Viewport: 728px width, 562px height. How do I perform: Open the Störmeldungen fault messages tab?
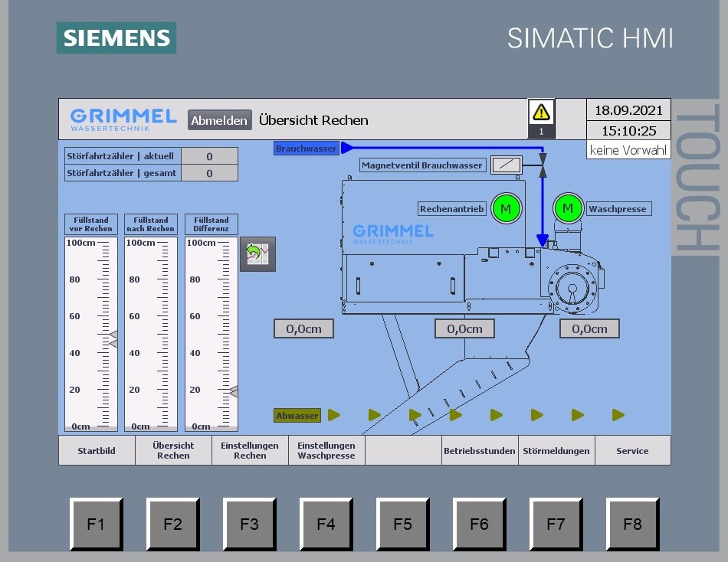[x=556, y=451]
